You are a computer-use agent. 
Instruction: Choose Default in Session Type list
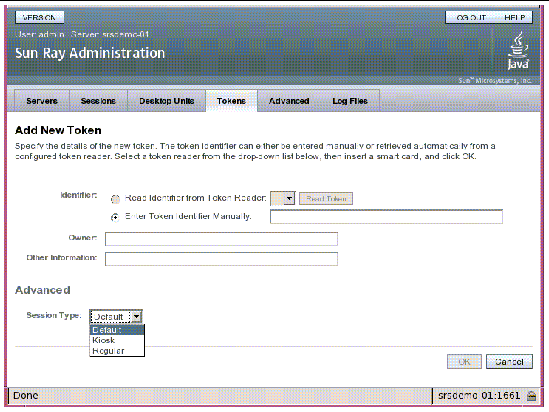coord(117,330)
